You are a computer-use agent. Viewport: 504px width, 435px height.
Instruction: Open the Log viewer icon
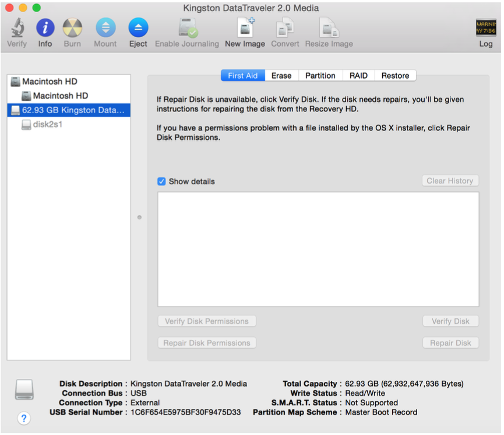click(x=486, y=27)
